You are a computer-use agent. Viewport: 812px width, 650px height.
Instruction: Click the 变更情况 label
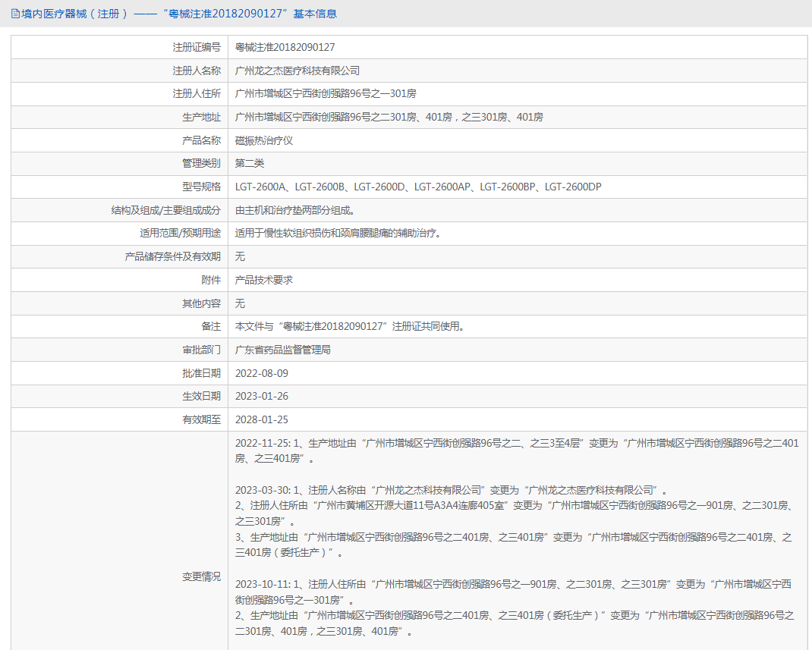pos(201,576)
